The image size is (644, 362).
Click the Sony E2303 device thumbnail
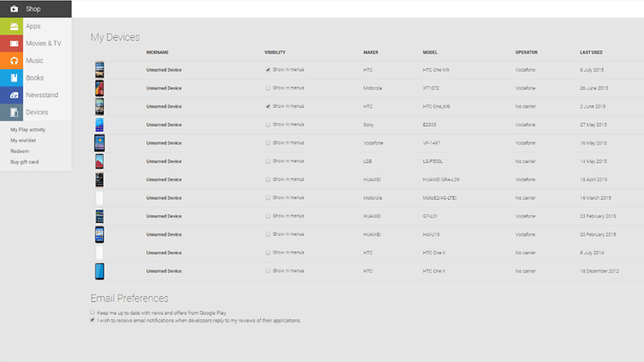[100, 125]
